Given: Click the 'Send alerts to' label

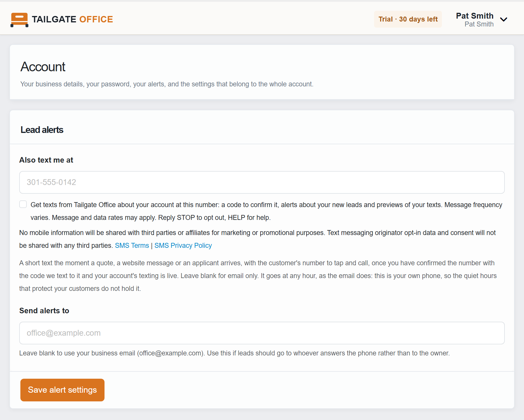Looking at the screenshot, I should pos(44,311).
